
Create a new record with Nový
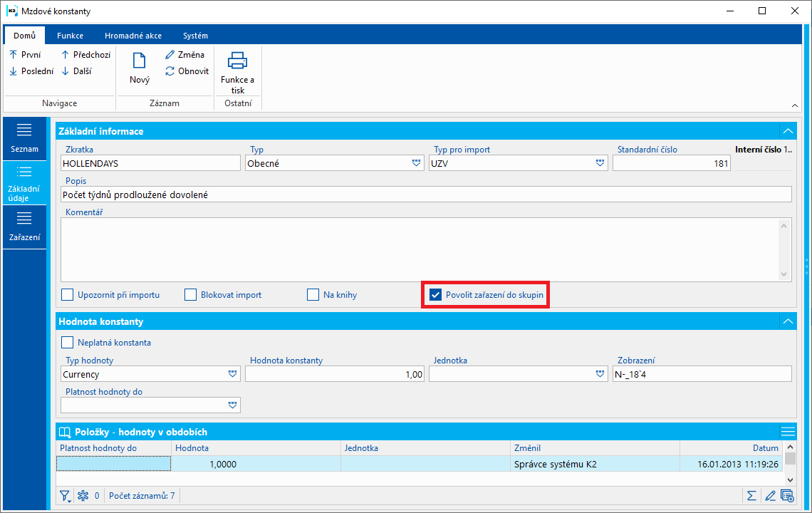[x=140, y=68]
